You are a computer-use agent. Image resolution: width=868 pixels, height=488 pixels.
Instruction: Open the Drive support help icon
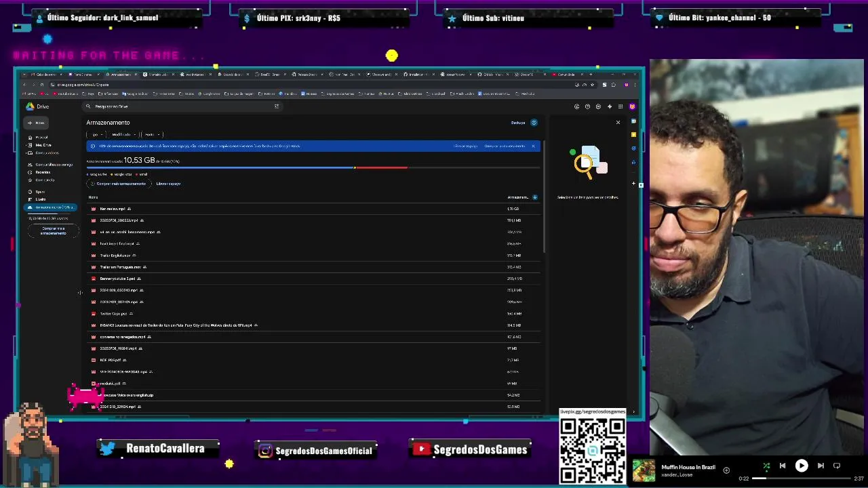pyautogui.click(x=587, y=106)
